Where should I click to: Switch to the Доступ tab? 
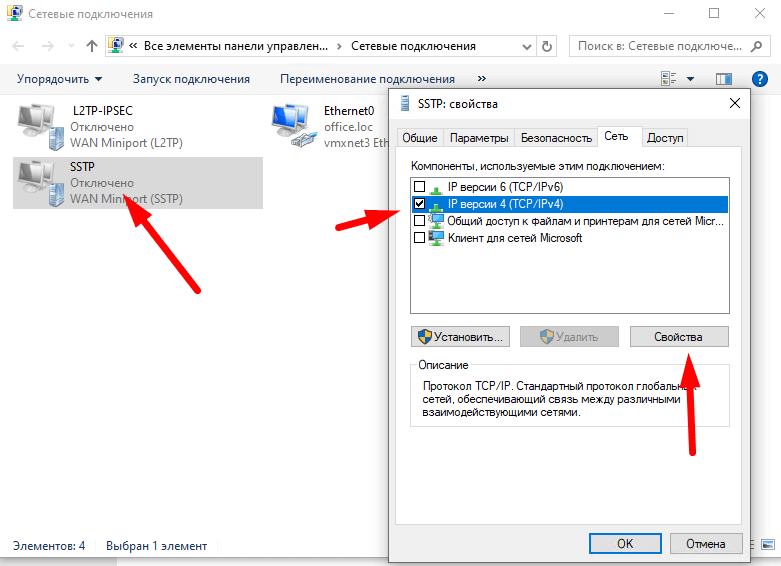(x=665, y=138)
